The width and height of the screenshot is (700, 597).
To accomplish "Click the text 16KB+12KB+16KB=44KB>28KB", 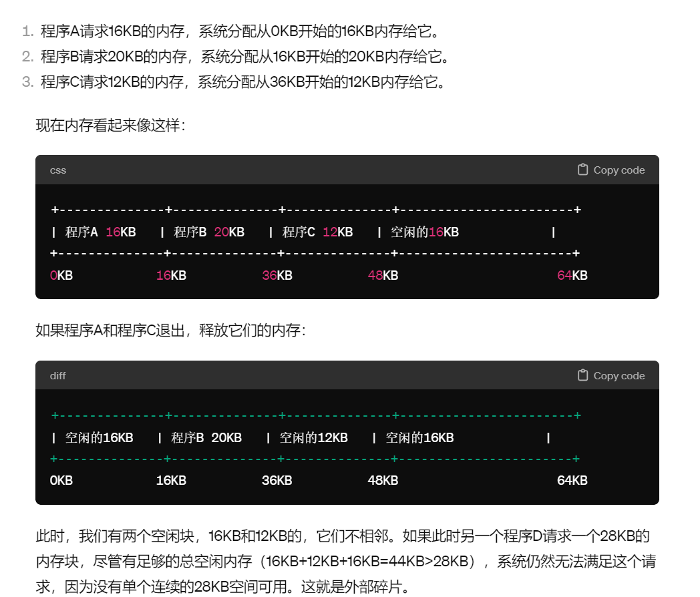I will [x=367, y=562].
